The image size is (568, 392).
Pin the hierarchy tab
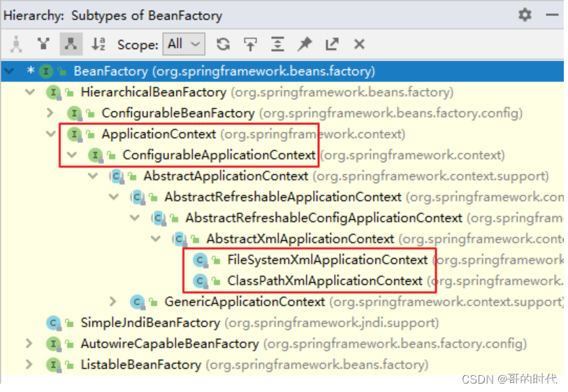[305, 44]
